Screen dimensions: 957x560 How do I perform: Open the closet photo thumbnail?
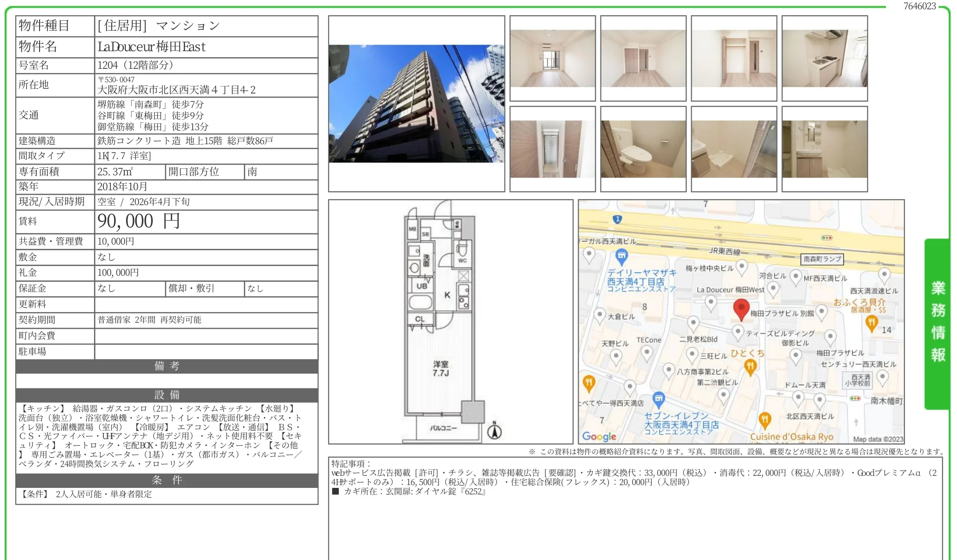734,58
